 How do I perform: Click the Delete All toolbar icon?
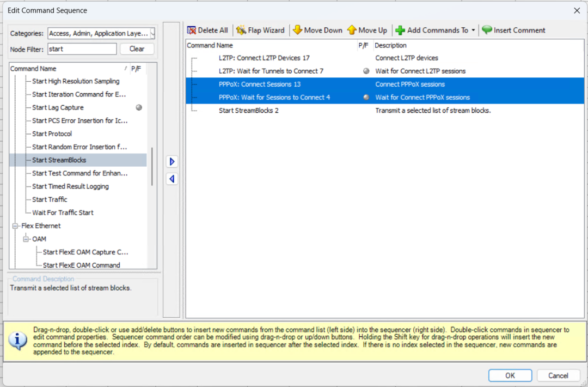(x=192, y=31)
